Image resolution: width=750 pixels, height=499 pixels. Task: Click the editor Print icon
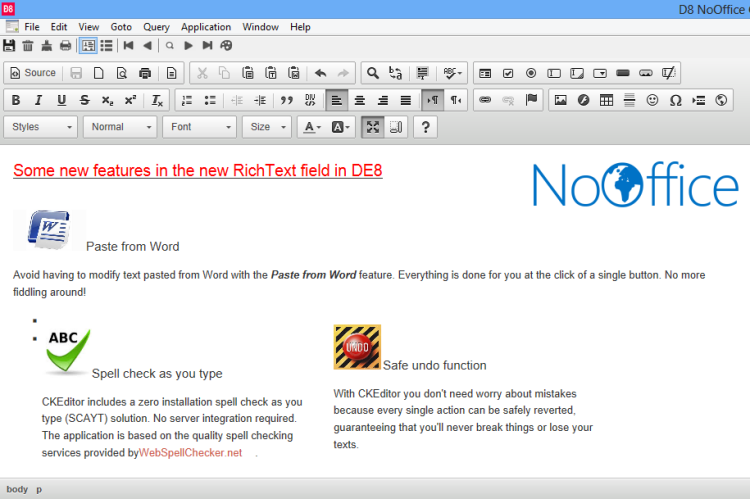pyautogui.click(x=144, y=73)
